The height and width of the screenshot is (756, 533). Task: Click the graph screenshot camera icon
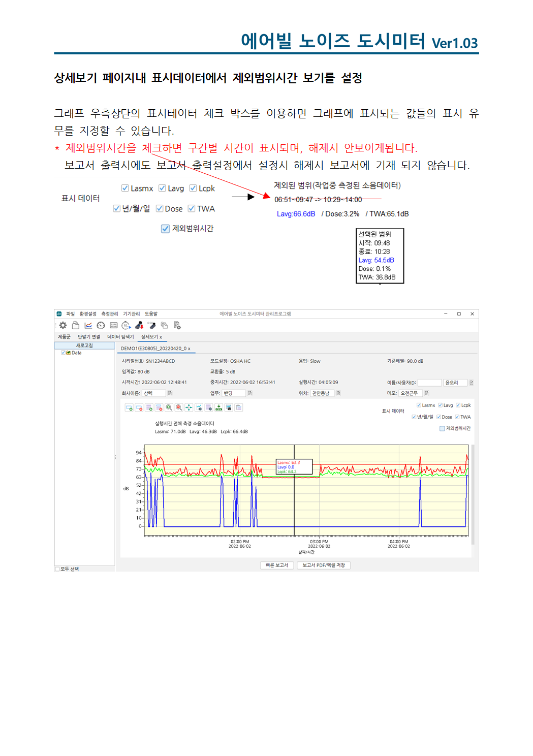tap(229, 407)
